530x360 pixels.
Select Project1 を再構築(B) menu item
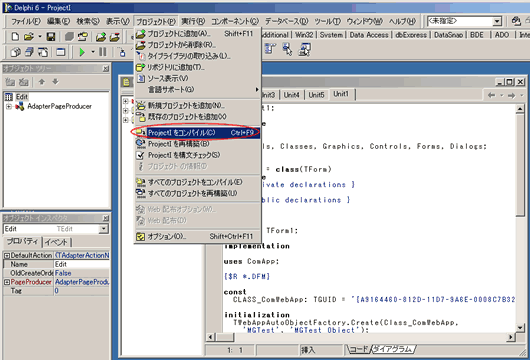[x=197, y=144]
